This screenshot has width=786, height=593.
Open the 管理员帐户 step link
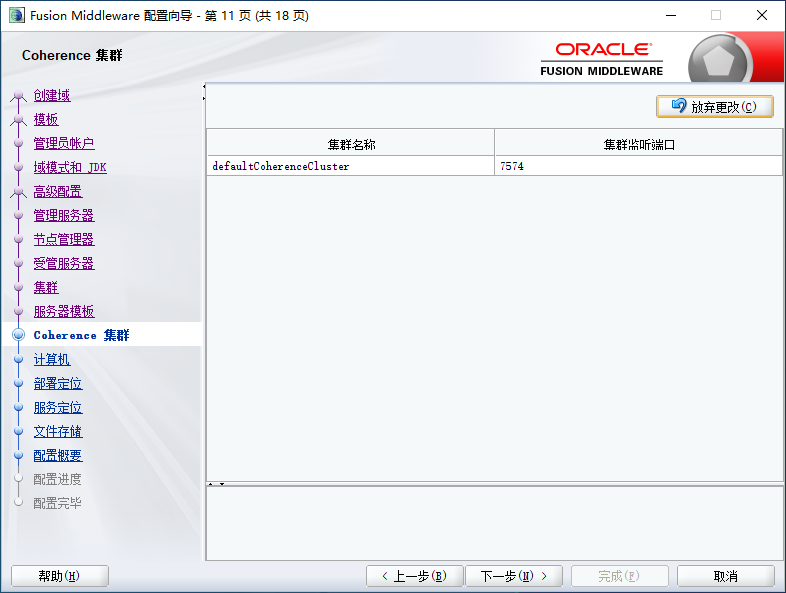[64, 143]
